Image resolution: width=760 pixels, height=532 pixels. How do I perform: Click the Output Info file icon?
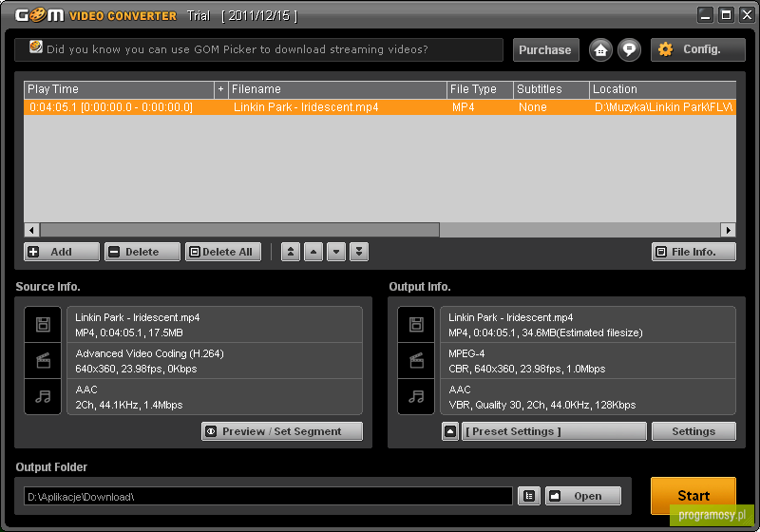(416, 324)
